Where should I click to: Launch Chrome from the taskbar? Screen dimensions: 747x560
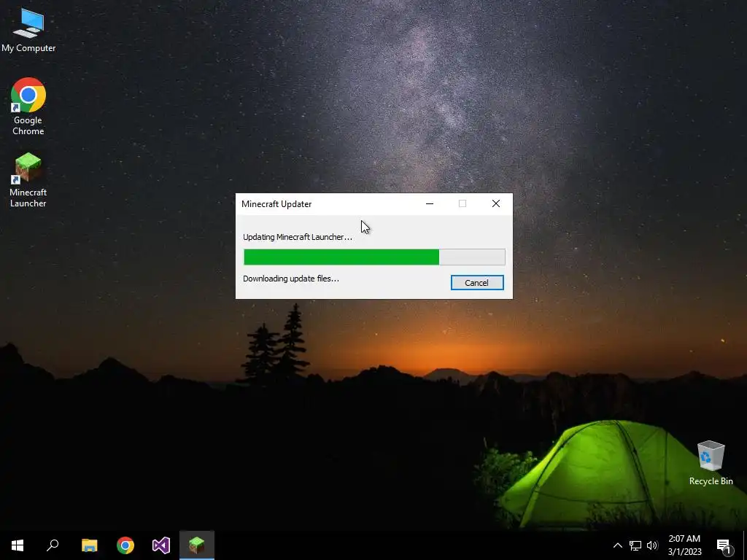tap(125, 545)
